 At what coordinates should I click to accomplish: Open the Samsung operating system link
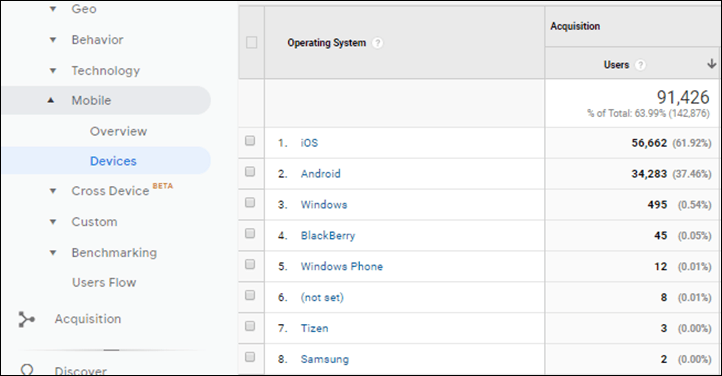(x=325, y=359)
